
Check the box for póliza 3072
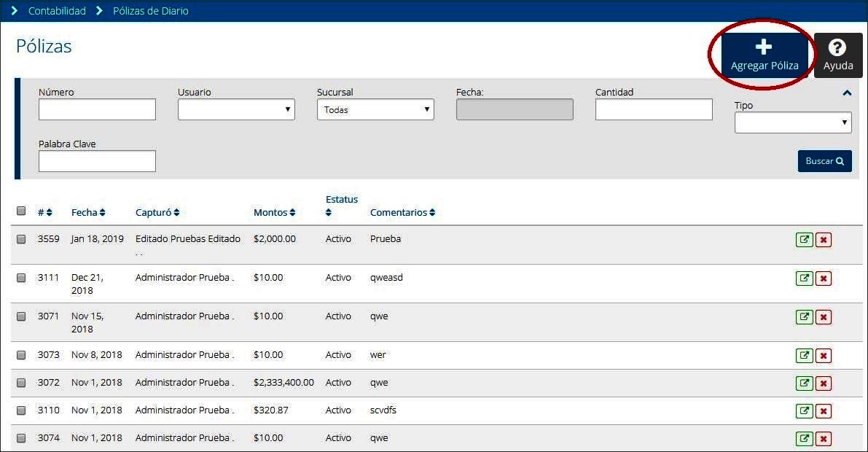pos(21,383)
